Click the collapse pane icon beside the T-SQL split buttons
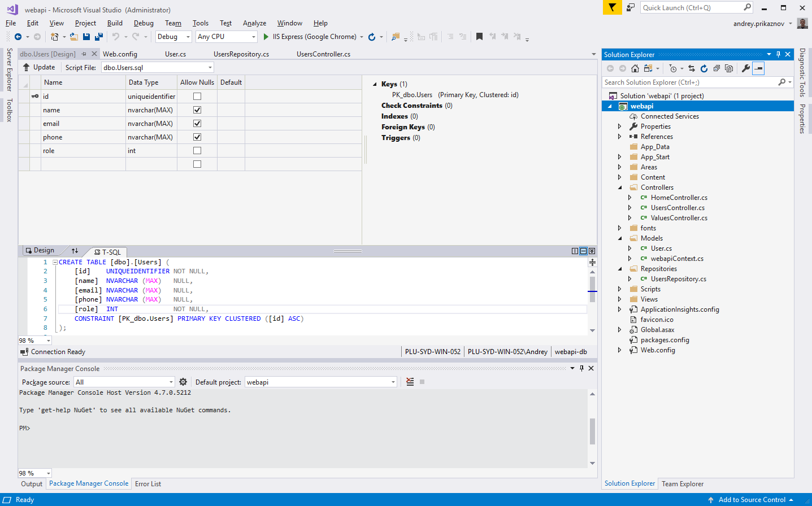812x506 pixels. (592, 251)
